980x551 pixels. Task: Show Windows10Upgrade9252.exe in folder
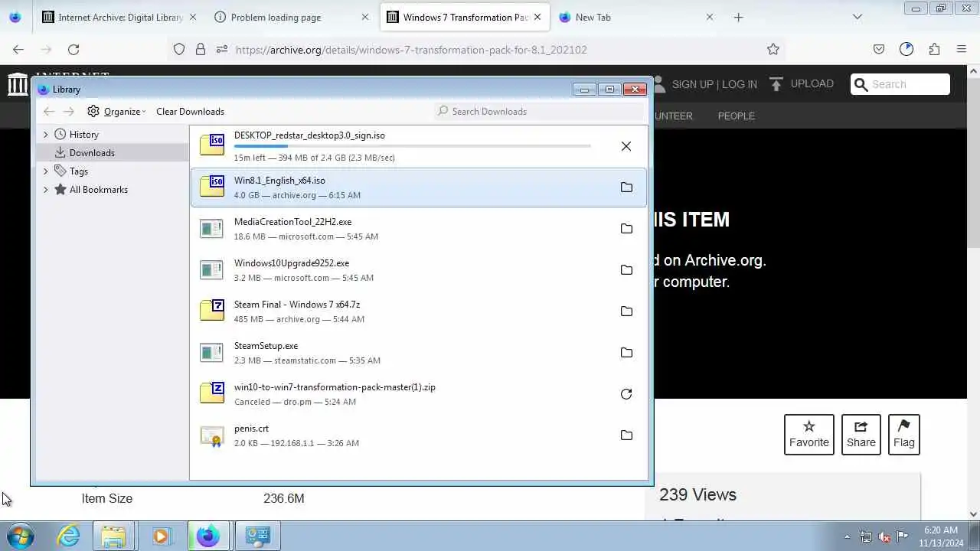626,270
